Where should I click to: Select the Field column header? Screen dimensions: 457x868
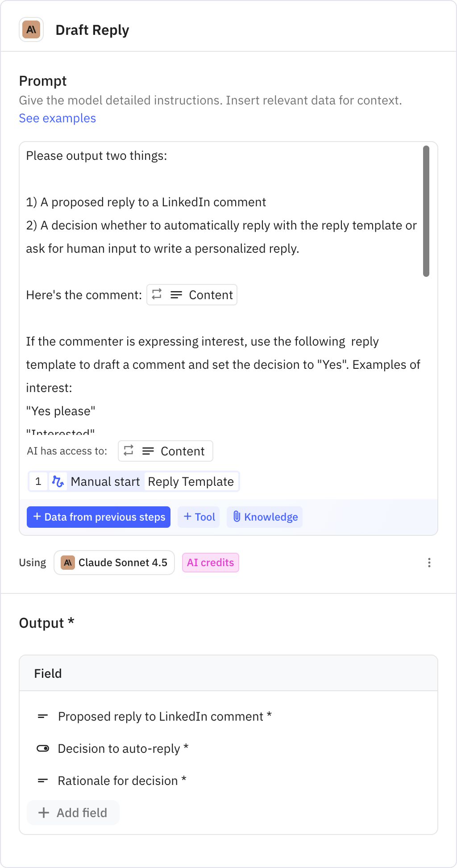tap(48, 673)
